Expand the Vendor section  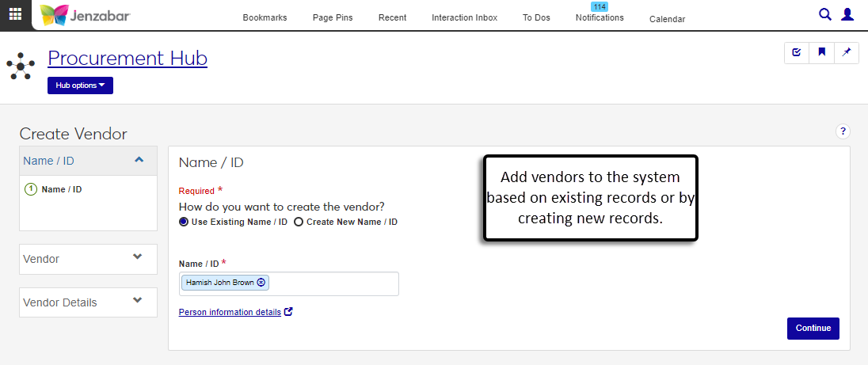coord(138,257)
